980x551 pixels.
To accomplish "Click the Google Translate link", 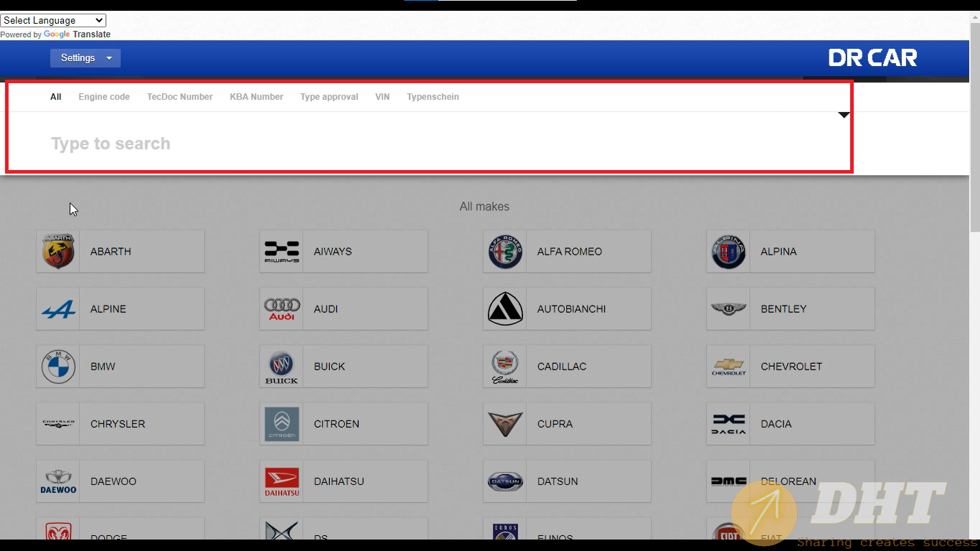I will point(77,34).
